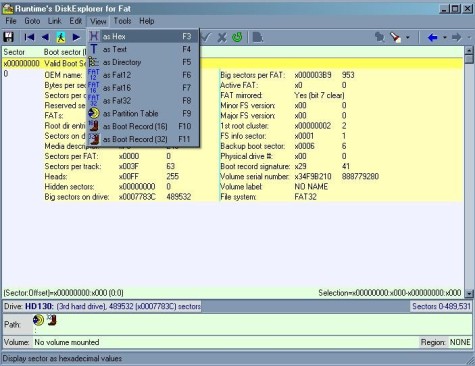Screen dimensions: 475x366
Task: Click the File system value FAT32
Action: pyautogui.click(x=305, y=197)
